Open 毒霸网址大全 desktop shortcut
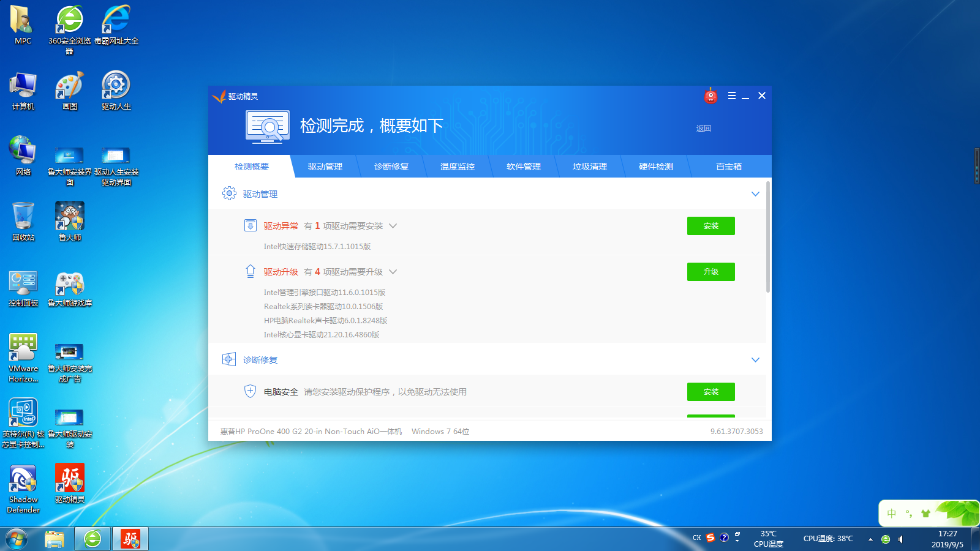The height and width of the screenshot is (551, 980). point(116,24)
